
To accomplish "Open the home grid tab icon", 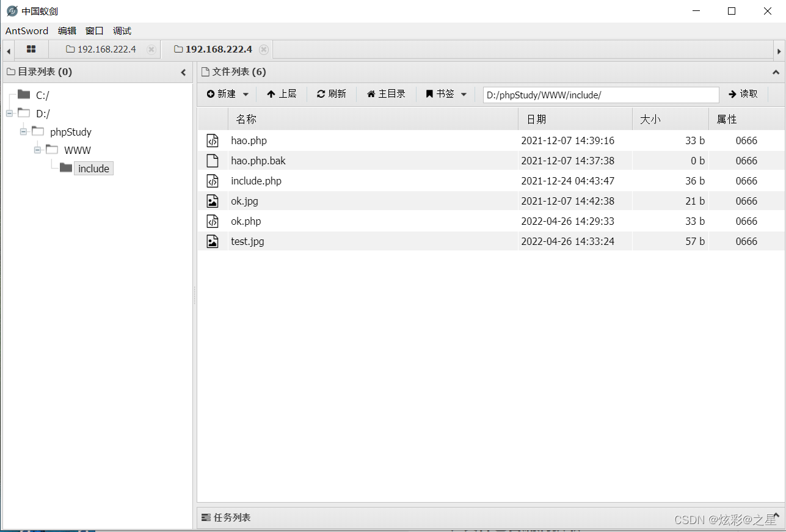I will point(31,49).
